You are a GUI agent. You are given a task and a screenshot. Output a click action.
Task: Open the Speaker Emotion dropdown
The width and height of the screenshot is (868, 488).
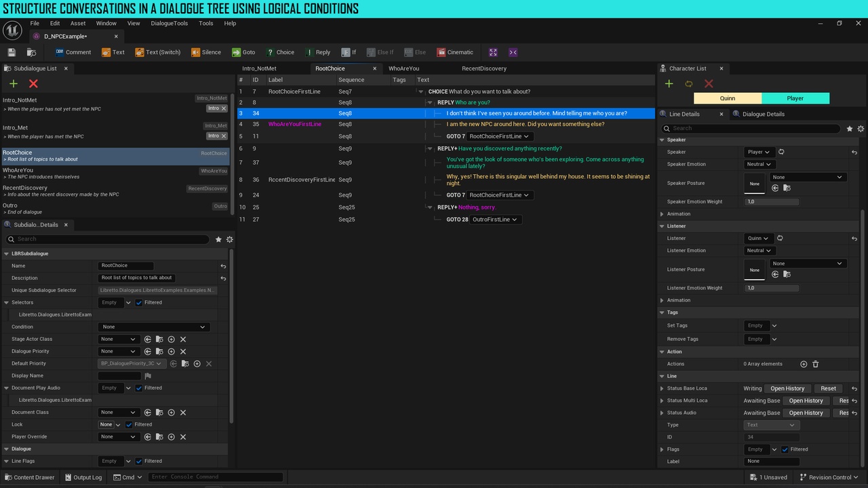tap(759, 164)
